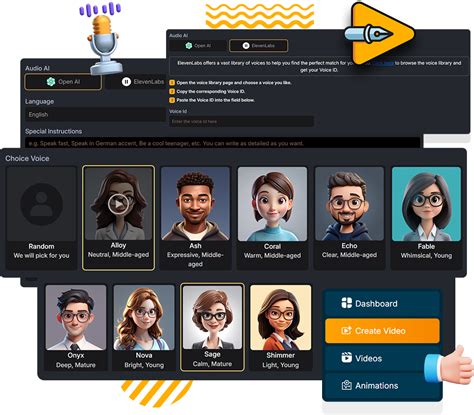Click the 'Neutral, Middle-aged' text under Alloy
Viewport: 474px width, 415px height.
[x=118, y=255]
